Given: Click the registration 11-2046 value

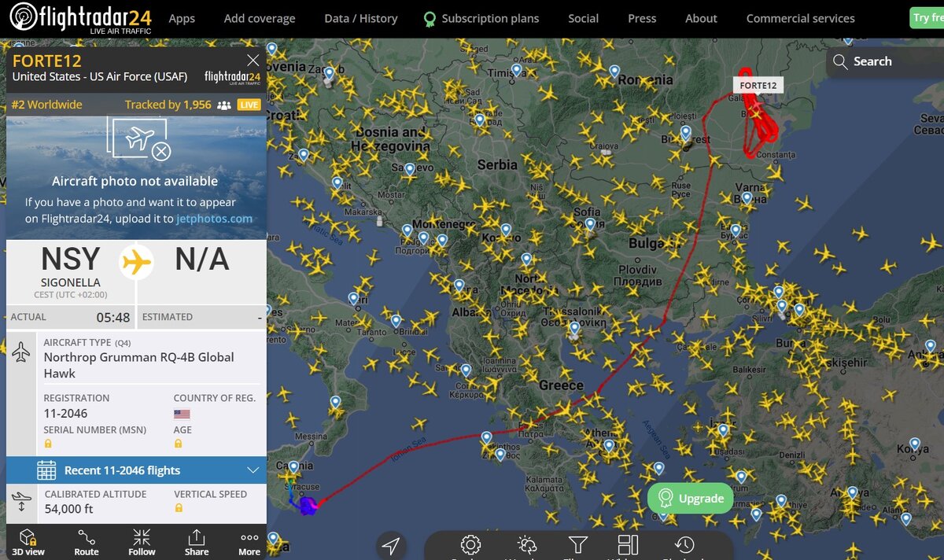Looking at the screenshot, I should (65, 414).
